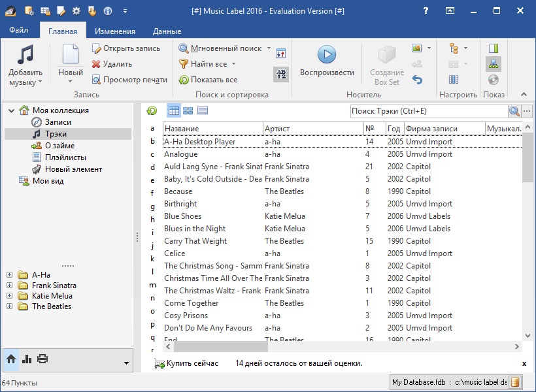The width and height of the screenshot is (536, 392).
Task: Click the magnifier icon next to the search field
Action: [514, 111]
